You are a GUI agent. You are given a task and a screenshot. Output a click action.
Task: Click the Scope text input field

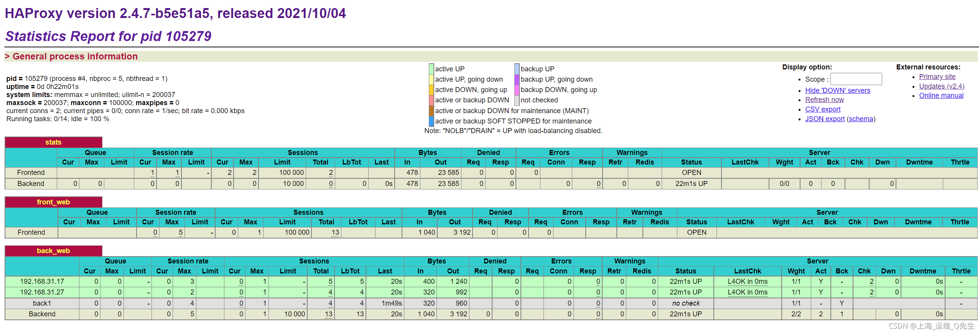click(856, 79)
